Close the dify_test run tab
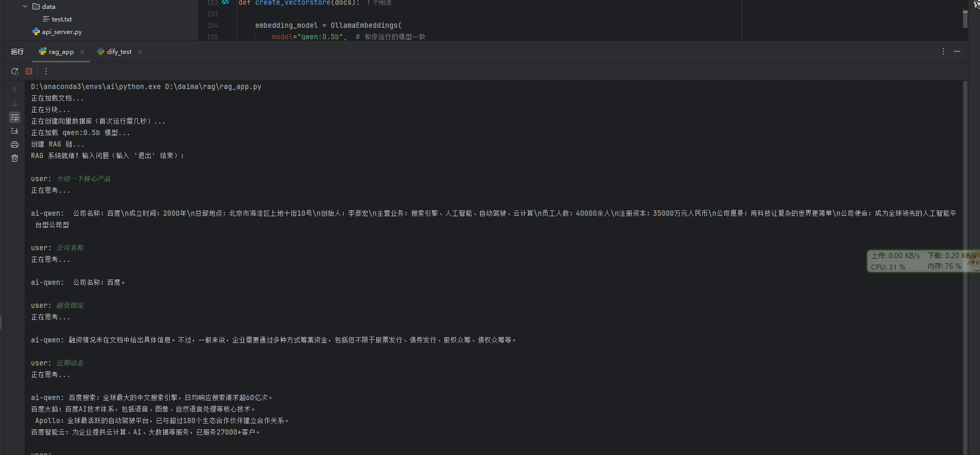 tap(140, 52)
